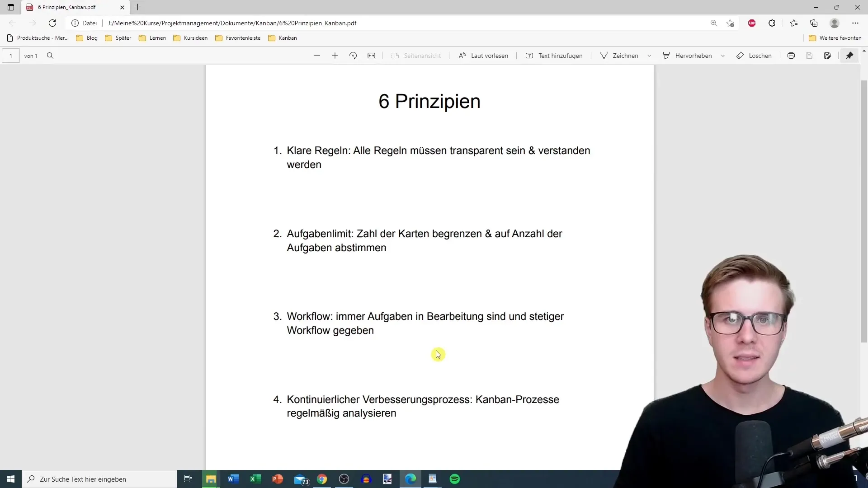Click the text "Klare Regeln"

[x=317, y=150]
